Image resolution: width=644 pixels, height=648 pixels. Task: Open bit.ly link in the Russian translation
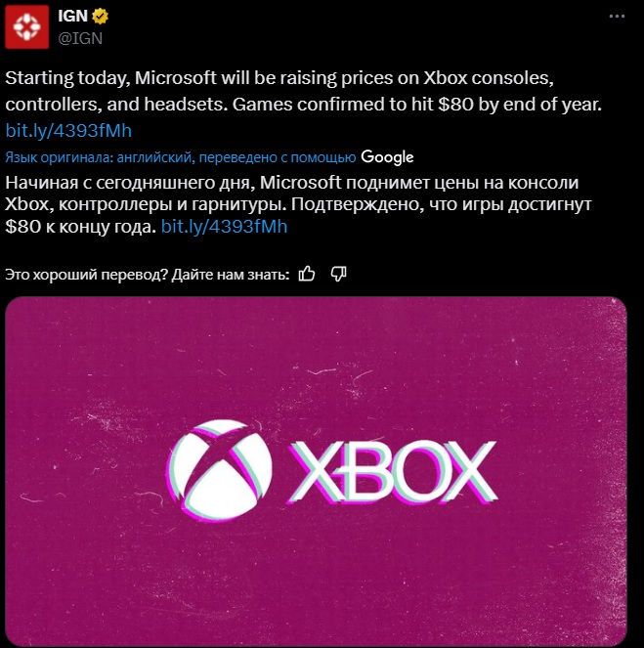pyautogui.click(x=224, y=227)
